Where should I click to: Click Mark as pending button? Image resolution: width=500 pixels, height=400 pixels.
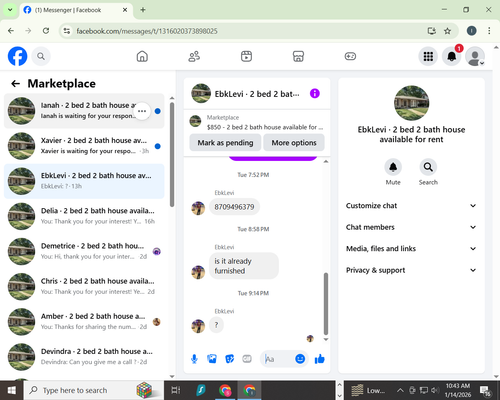coord(225,143)
